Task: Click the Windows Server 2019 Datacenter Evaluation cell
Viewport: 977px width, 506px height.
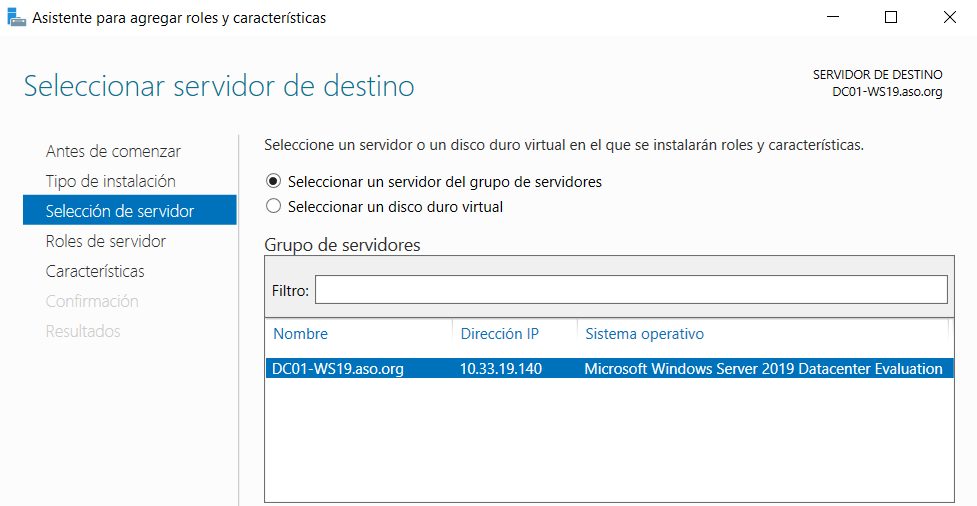Action: pyautogui.click(x=762, y=369)
